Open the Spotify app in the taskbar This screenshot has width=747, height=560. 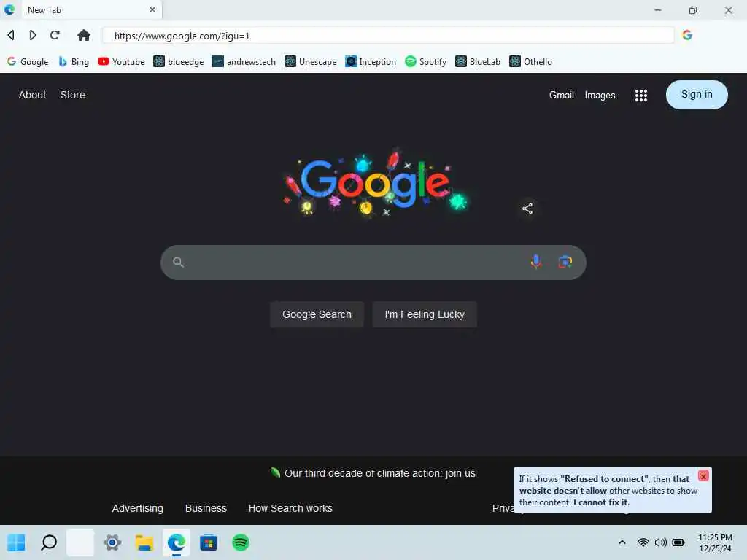(x=241, y=542)
